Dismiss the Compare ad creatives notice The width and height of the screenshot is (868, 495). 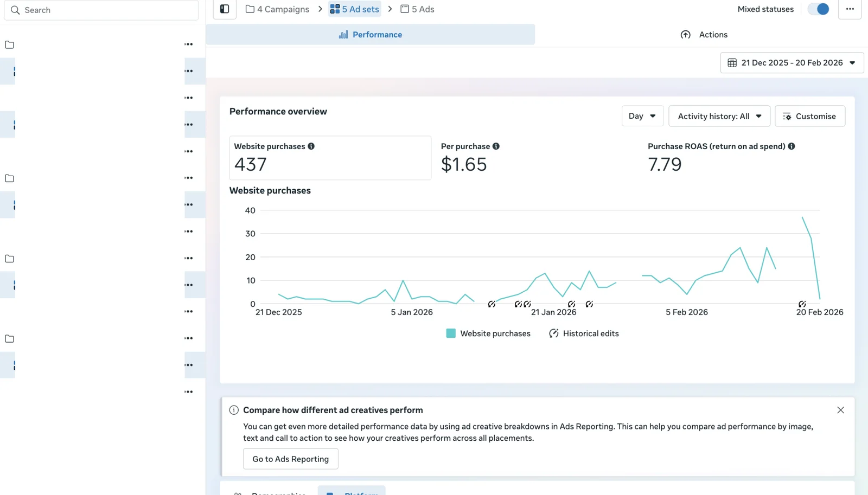coord(840,410)
